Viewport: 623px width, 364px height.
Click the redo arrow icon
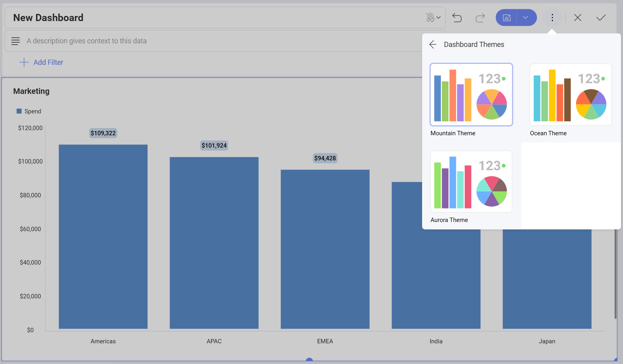480,18
